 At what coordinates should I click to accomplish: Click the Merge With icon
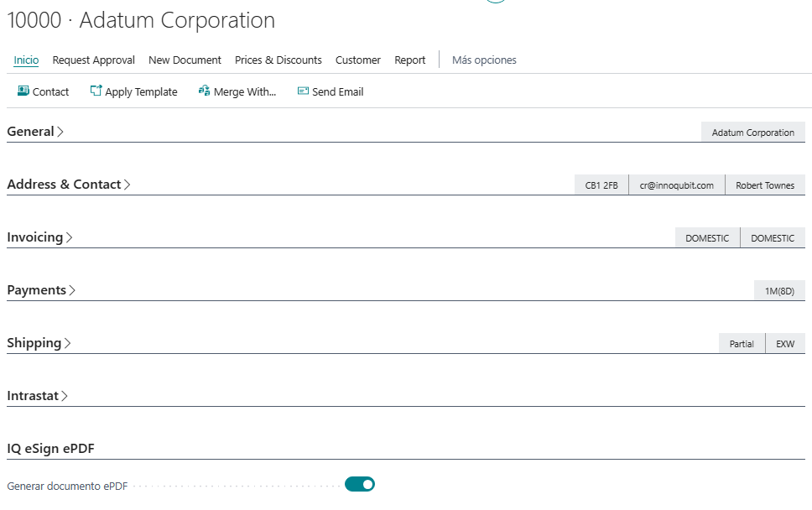(x=204, y=91)
